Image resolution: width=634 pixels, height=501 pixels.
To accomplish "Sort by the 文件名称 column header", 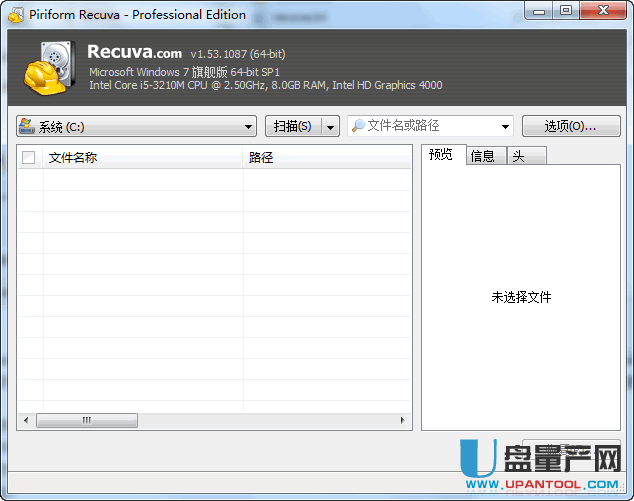I will [x=140, y=157].
